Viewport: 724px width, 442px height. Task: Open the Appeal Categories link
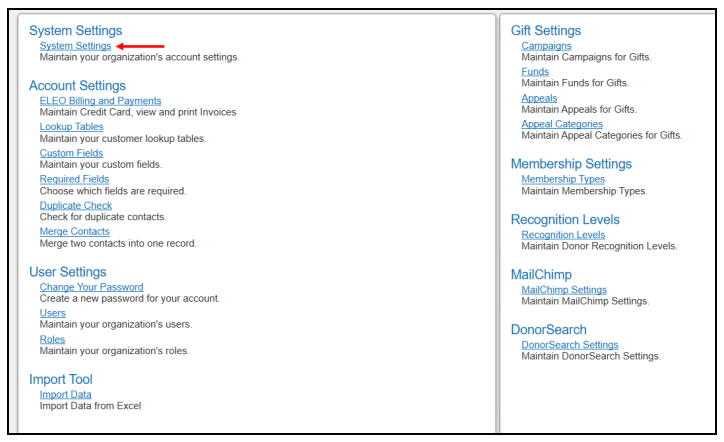pyautogui.click(x=562, y=124)
